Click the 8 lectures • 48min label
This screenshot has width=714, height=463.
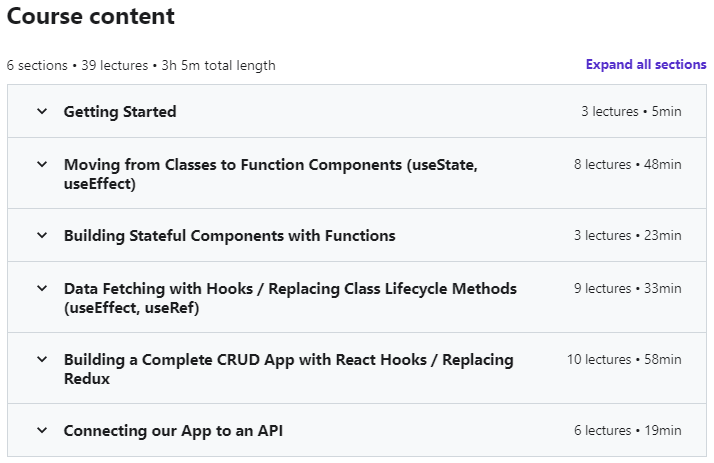pos(627,164)
